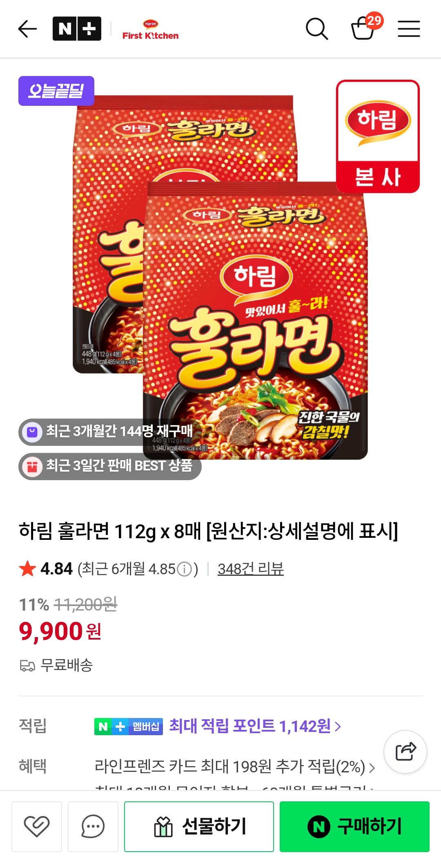Open the 348건 리뷰 reviews link
Image resolution: width=441 pixels, height=868 pixels.
pos(250,569)
